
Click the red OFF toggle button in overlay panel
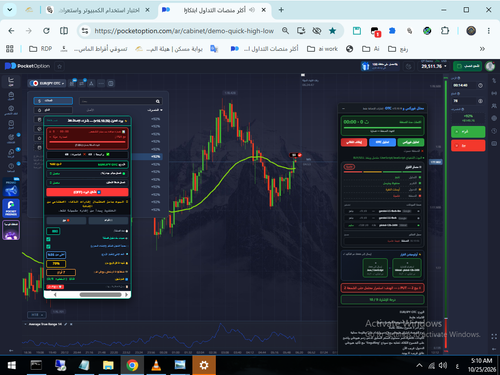click(87, 192)
